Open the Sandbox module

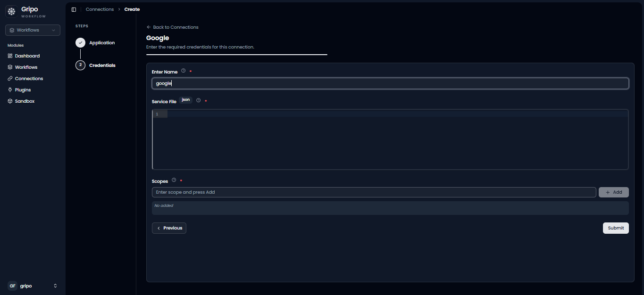click(x=25, y=101)
